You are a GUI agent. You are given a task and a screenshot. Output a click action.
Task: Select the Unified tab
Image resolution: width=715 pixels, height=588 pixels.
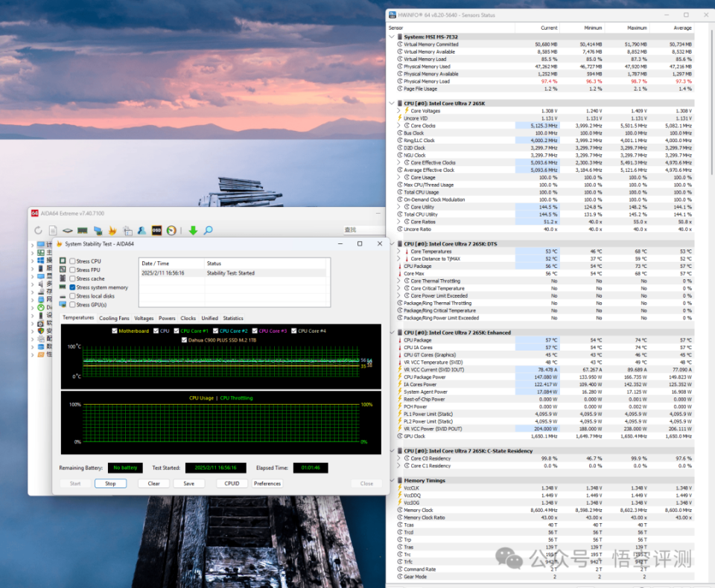click(x=210, y=318)
